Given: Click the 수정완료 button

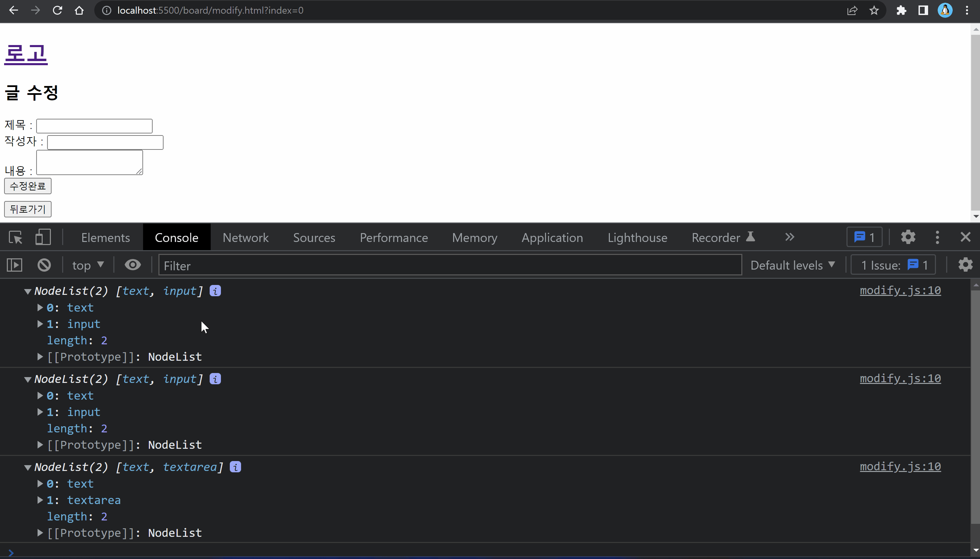Looking at the screenshot, I should pyautogui.click(x=28, y=186).
